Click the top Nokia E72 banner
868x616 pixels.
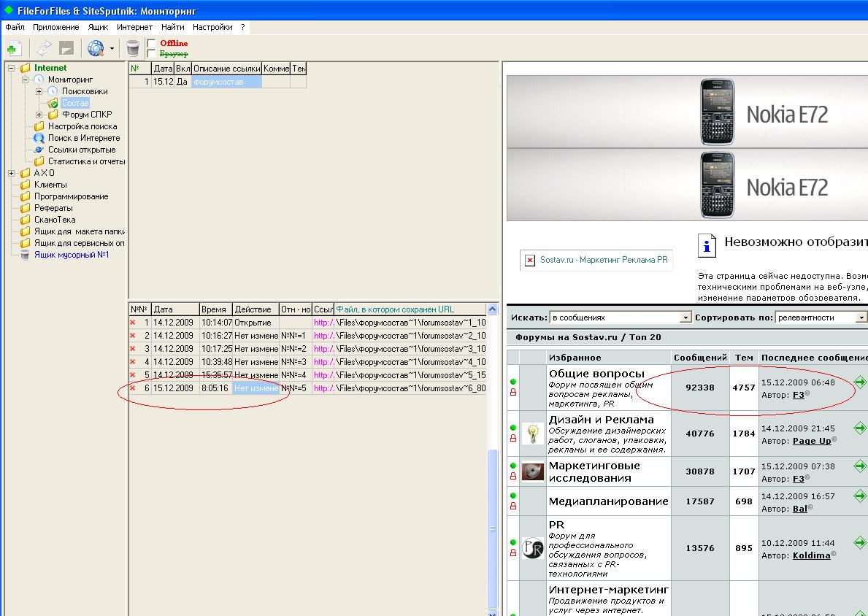(x=687, y=112)
